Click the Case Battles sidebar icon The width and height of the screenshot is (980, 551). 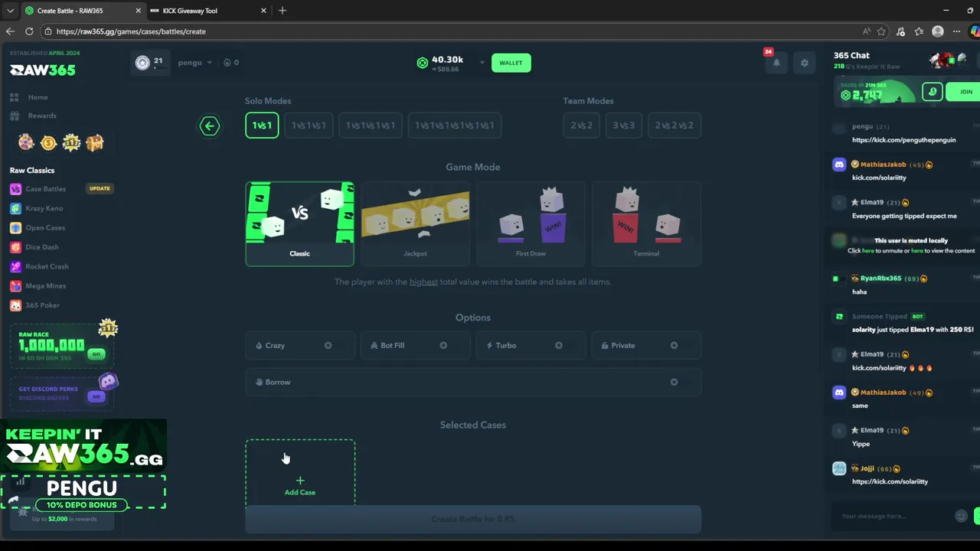coord(15,189)
